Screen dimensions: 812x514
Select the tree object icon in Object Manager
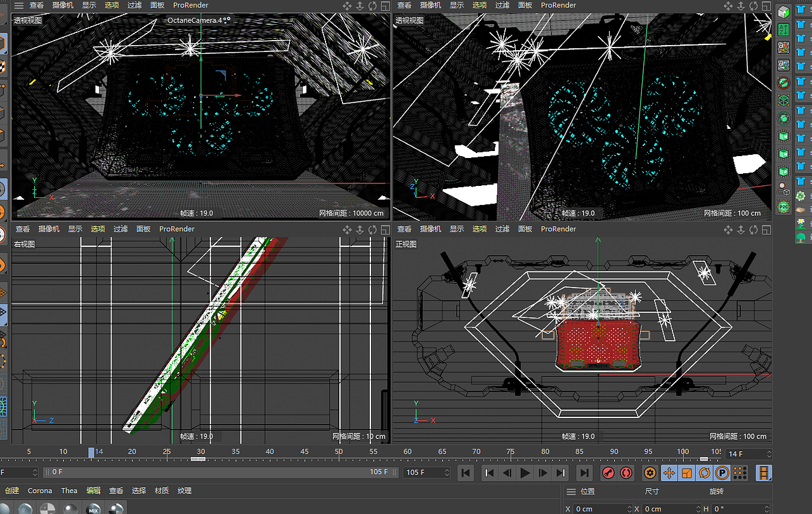[x=801, y=237]
